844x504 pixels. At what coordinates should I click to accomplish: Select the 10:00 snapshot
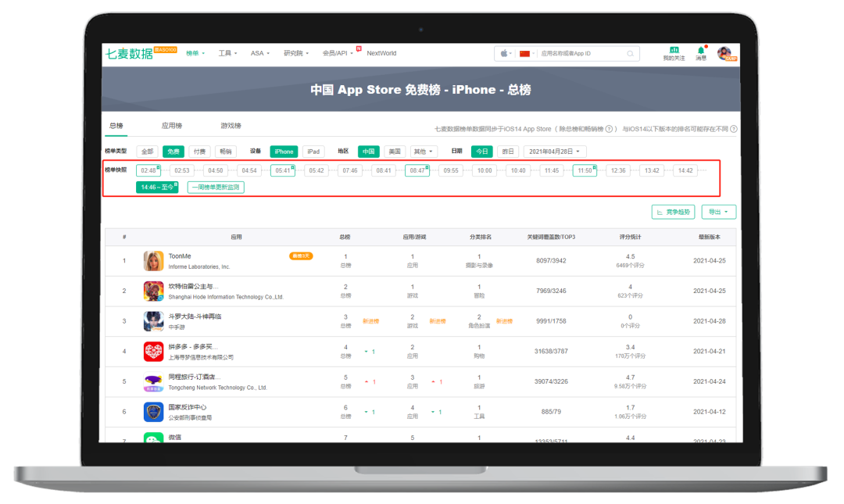(x=485, y=170)
